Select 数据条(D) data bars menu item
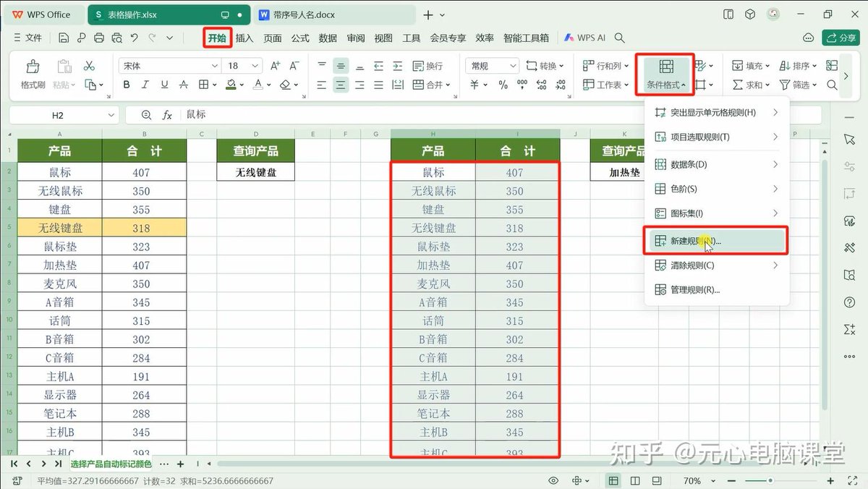868x489 pixels. pyautogui.click(x=715, y=165)
